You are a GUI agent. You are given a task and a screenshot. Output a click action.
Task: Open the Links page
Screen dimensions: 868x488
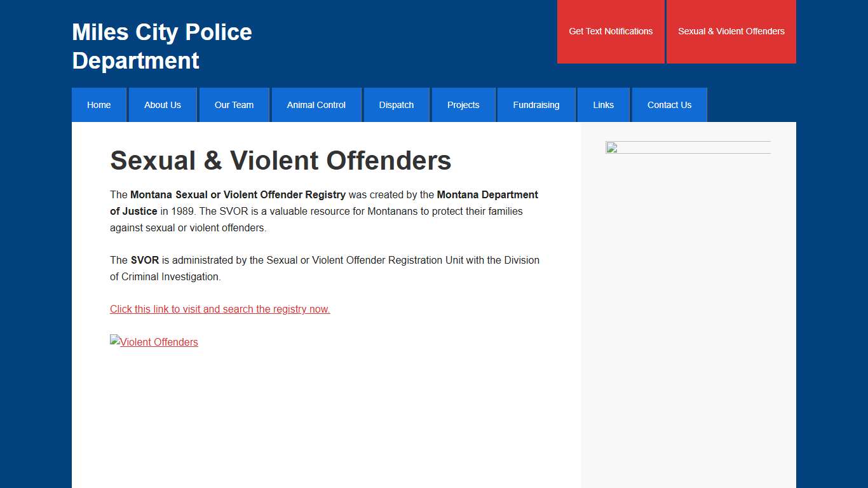tap(603, 105)
